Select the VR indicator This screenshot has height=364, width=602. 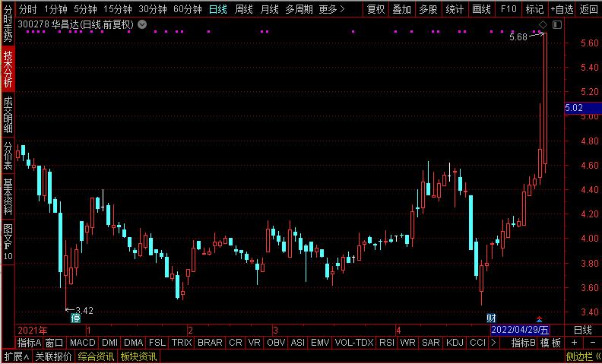[x=254, y=343]
